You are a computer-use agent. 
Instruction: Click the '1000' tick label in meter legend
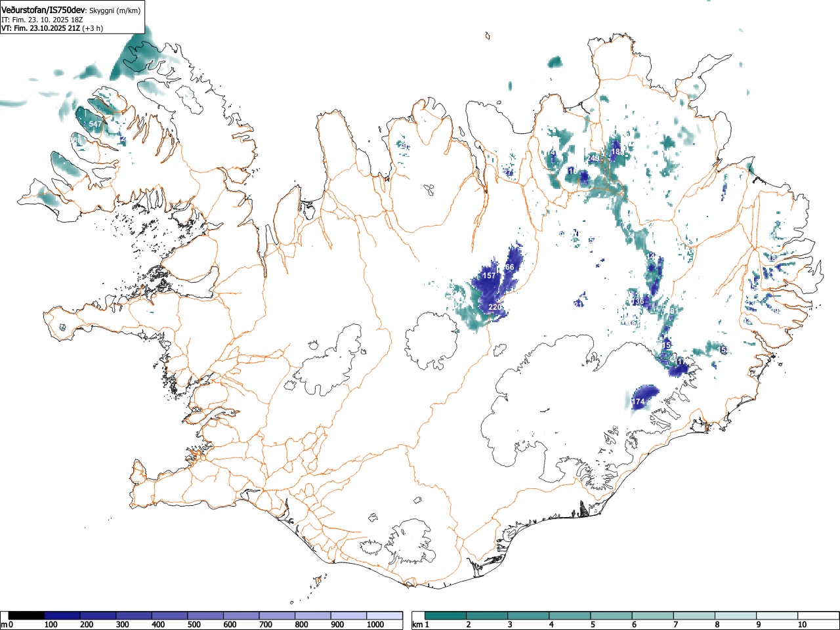click(x=375, y=625)
